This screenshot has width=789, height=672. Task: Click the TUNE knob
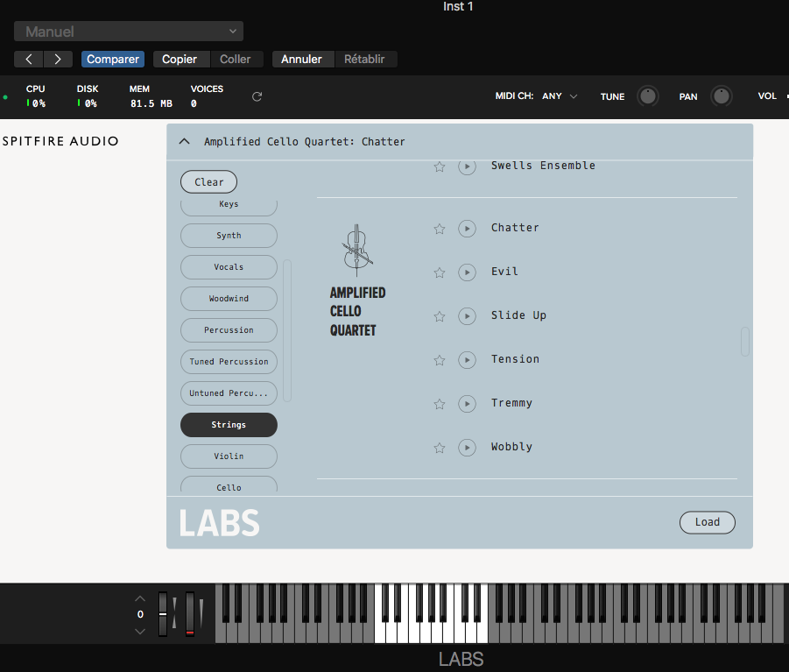647,96
